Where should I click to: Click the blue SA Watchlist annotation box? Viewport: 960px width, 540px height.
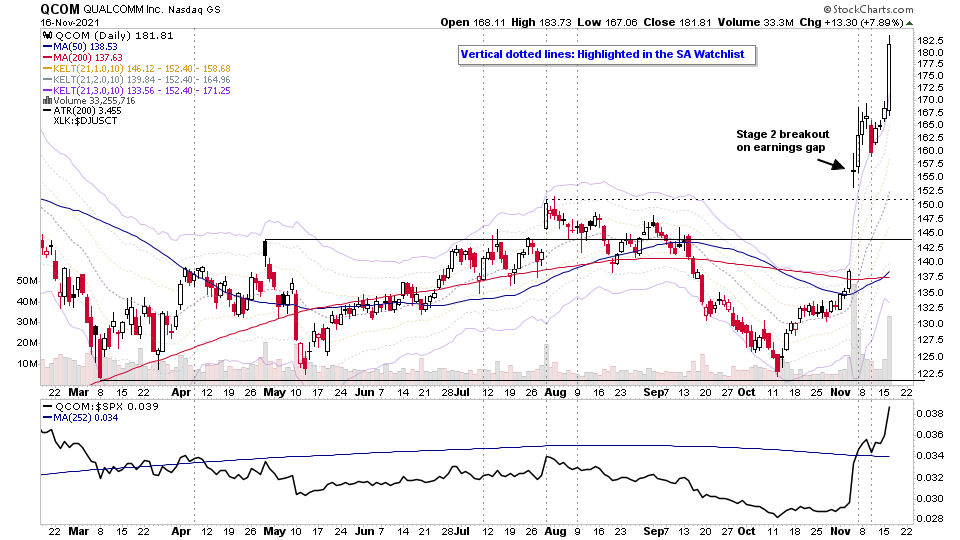[607, 54]
